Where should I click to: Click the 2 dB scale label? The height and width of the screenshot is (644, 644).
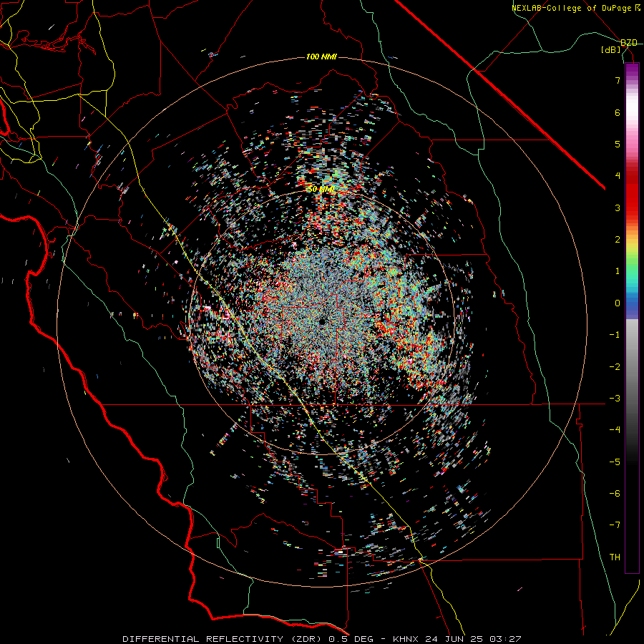pyautogui.click(x=618, y=240)
